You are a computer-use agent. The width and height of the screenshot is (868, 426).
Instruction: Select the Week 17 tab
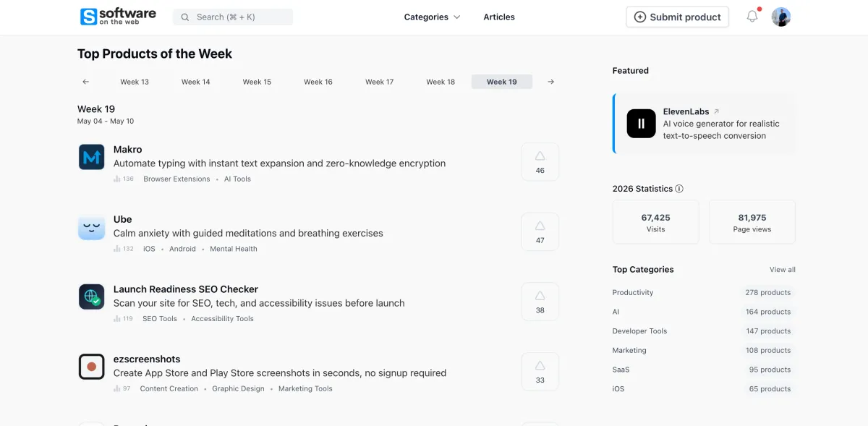click(x=380, y=82)
